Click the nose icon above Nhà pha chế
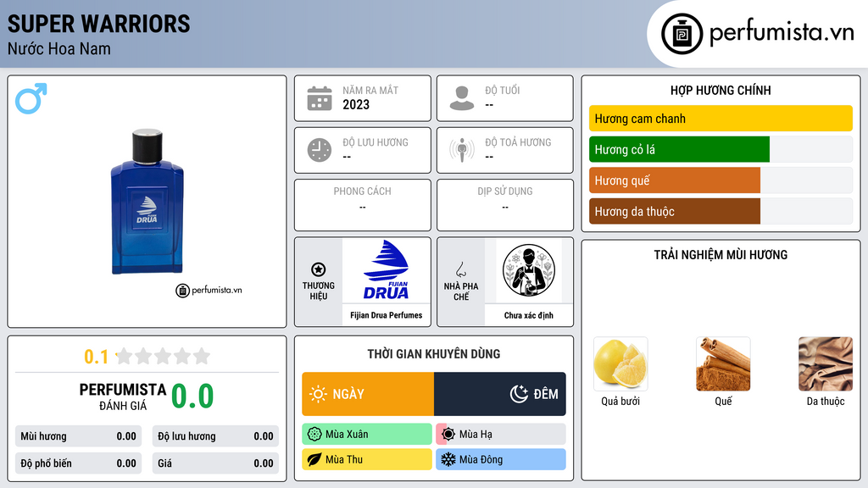This screenshot has height=488, width=868. 460,269
